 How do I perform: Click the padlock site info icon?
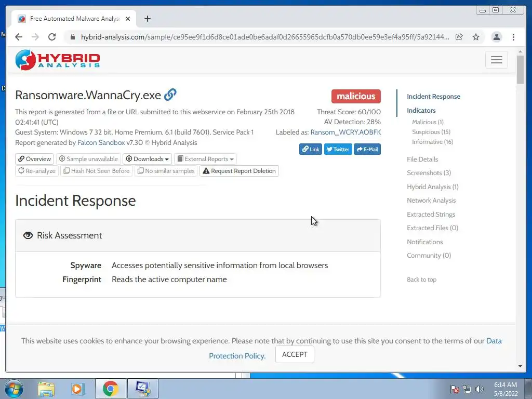pos(72,37)
